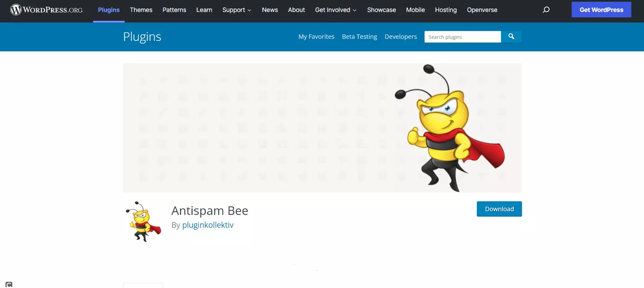Open the pluginkollektiv author link
This screenshot has height=288, width=644.
coord(208,225)
